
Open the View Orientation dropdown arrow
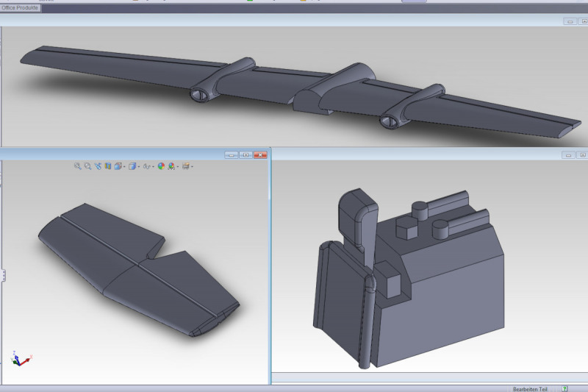click(124, 166)
